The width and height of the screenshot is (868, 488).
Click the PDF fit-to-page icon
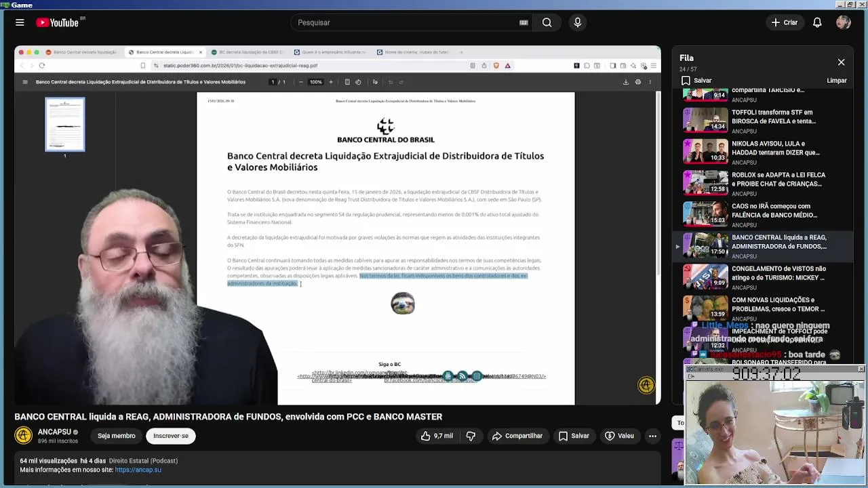click(347, 82)
